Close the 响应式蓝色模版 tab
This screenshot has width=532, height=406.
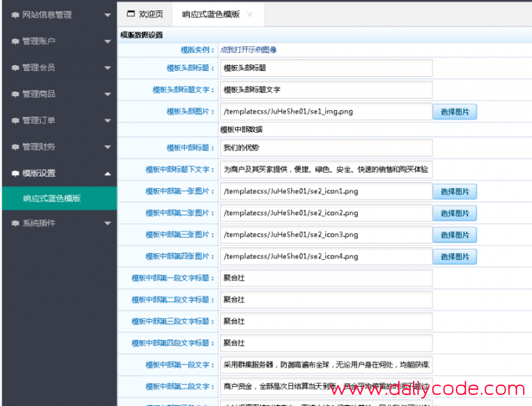tap(250, 15)
